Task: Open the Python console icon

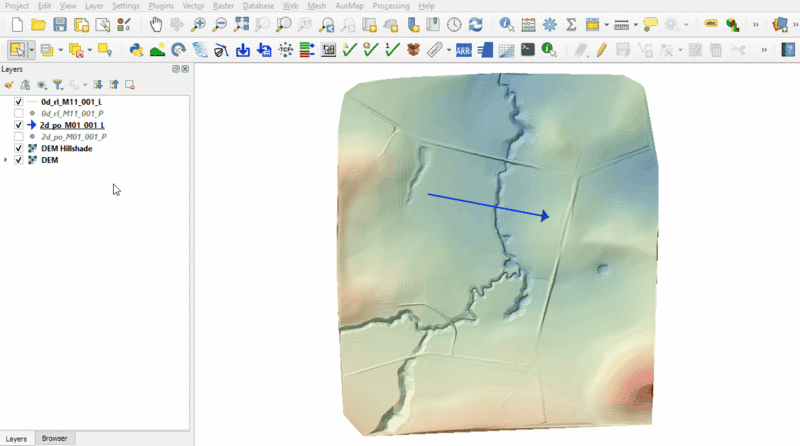Action: coord(137,49)
